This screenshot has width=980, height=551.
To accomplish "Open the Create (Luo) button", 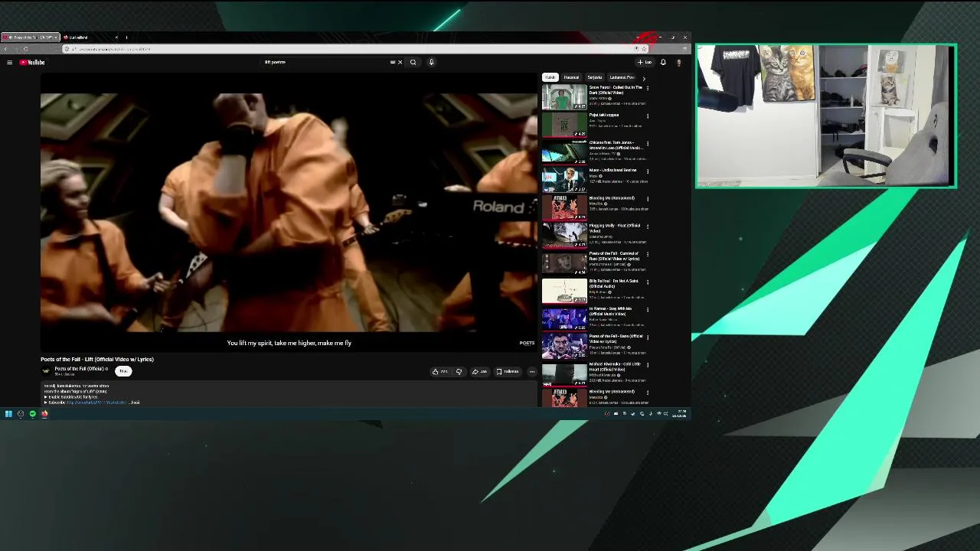I will point(645,62).
